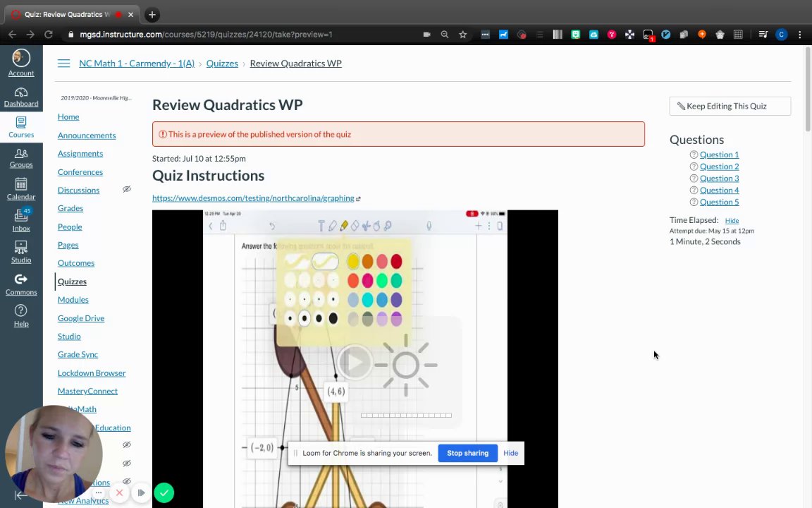Open Chrome three-dot menu
The height and width of the screenshot is (508, 812).
pos(800,34)
